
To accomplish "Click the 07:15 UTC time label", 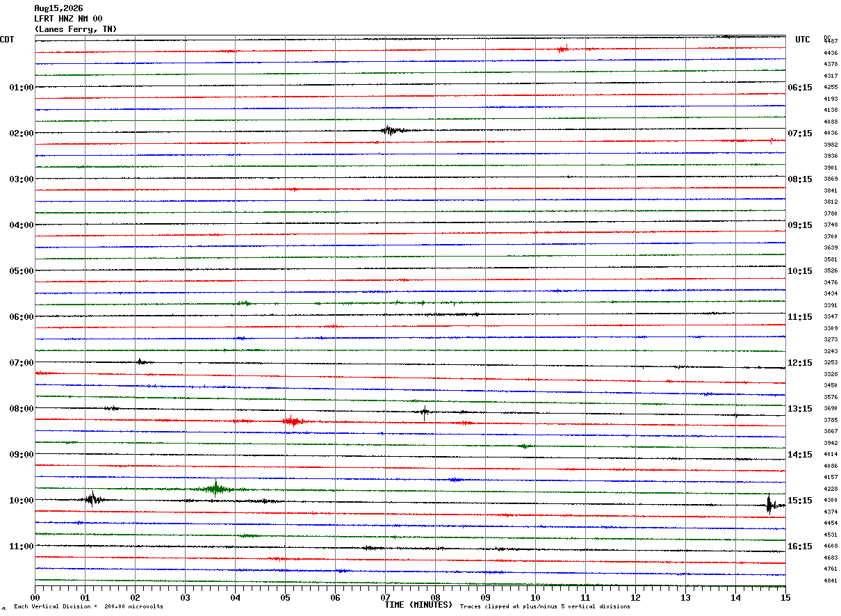I will point(800,133).
